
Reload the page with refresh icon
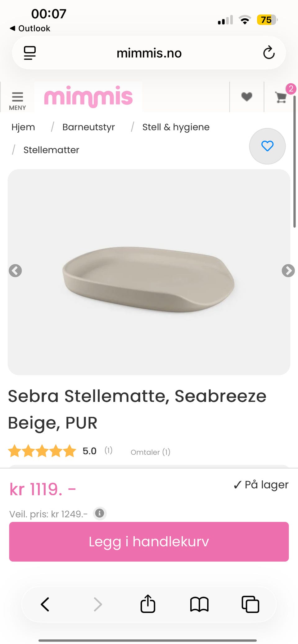[x=269, y=53]
